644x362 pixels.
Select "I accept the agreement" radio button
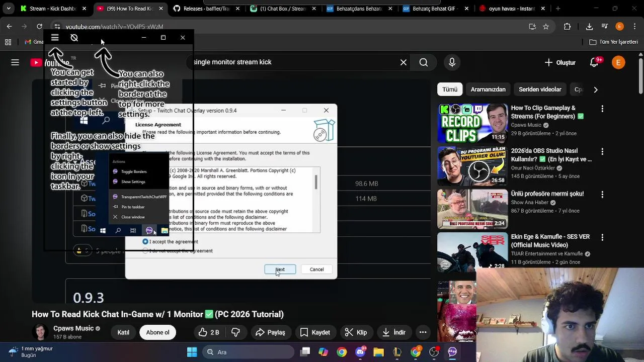coord(145,242)
